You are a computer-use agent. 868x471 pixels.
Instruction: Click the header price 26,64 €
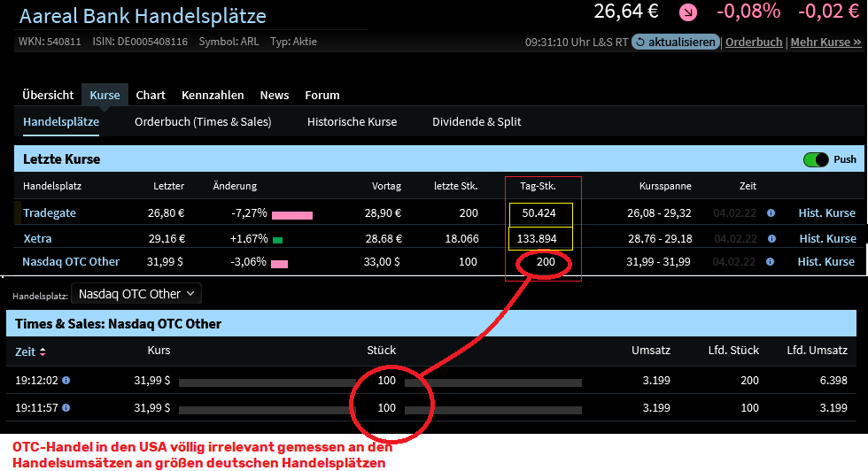[x=626, y=12]
